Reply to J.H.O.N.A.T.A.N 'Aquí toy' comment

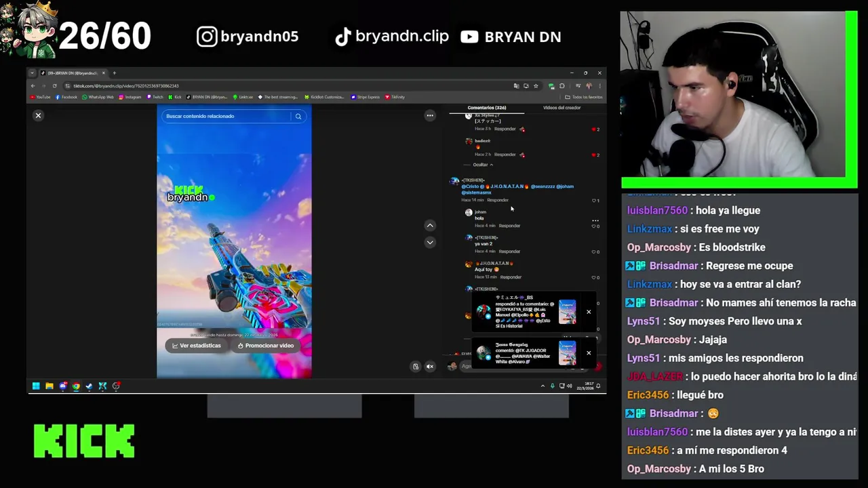(x=511, y=277)
